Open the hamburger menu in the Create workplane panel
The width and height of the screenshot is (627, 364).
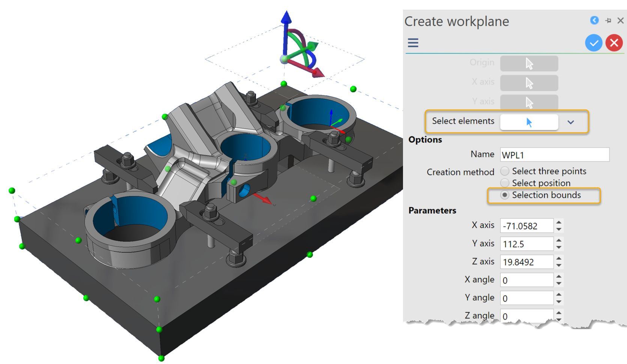(x=413, y=43)
